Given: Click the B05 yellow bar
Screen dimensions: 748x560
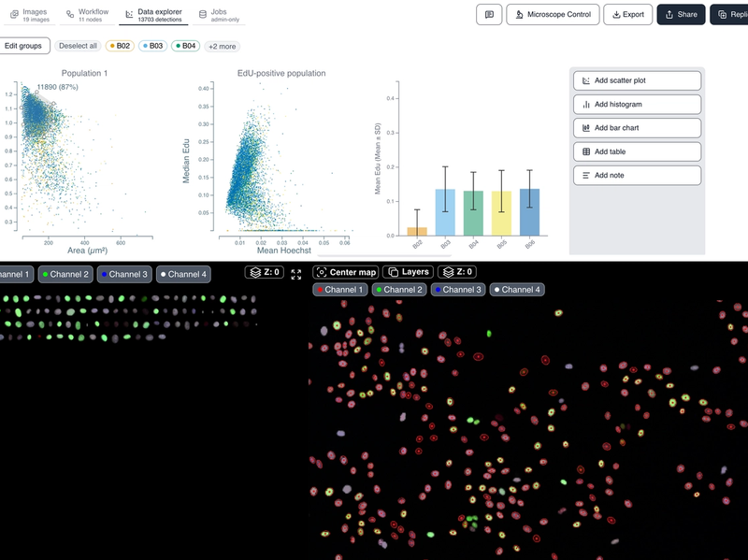Looking at the screenshot, I should (501, 213).
